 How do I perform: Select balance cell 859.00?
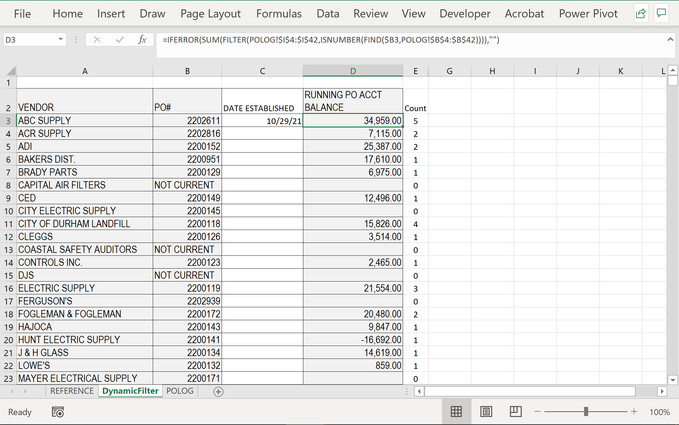(x=353, y=366)
